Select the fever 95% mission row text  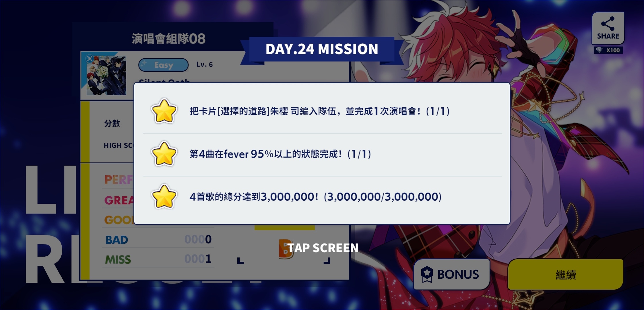(x=280, y=154)
